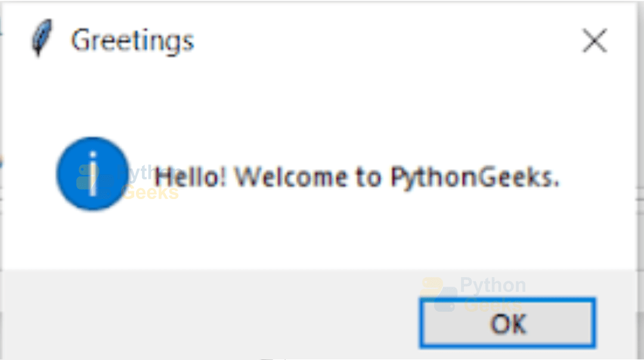Screen dimensions: 644x360
Task: Click the Tk feather icon in title bar
Action: point(42,38)
